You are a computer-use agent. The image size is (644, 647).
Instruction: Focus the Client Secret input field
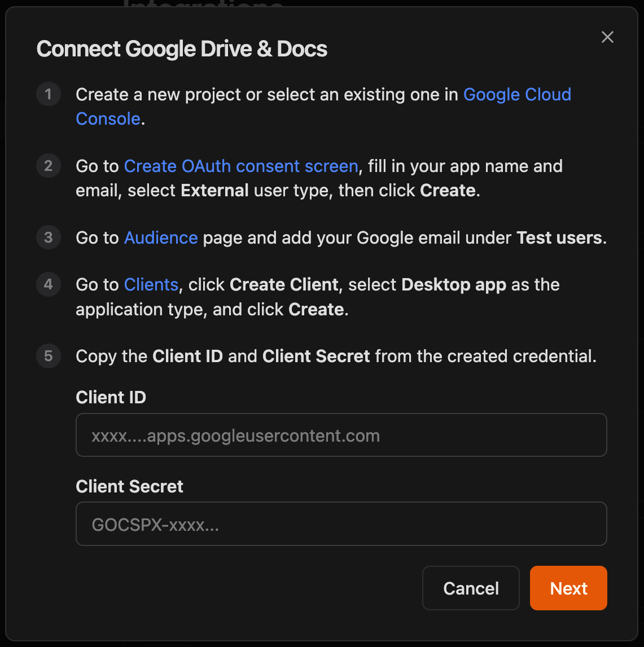point(341,524)
